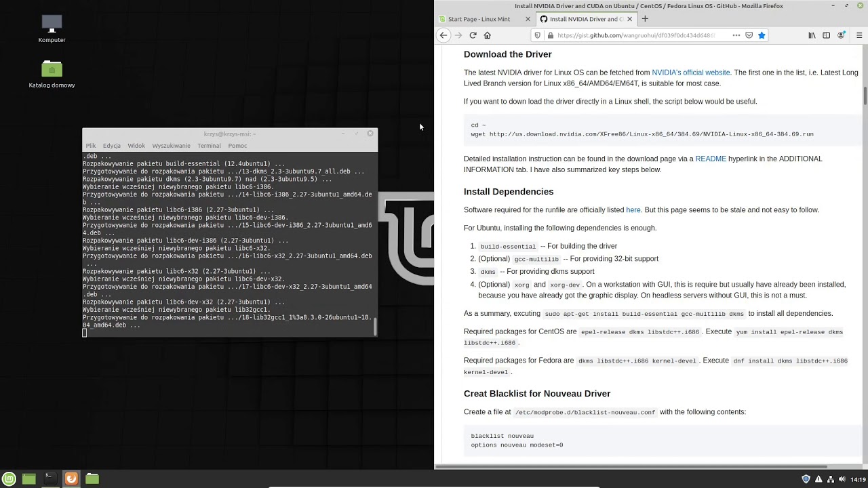Image resolution: width=868 pixels, height=488 pixels.
Task: Select the Komputer desktop icon
Action: coord(52,29)
